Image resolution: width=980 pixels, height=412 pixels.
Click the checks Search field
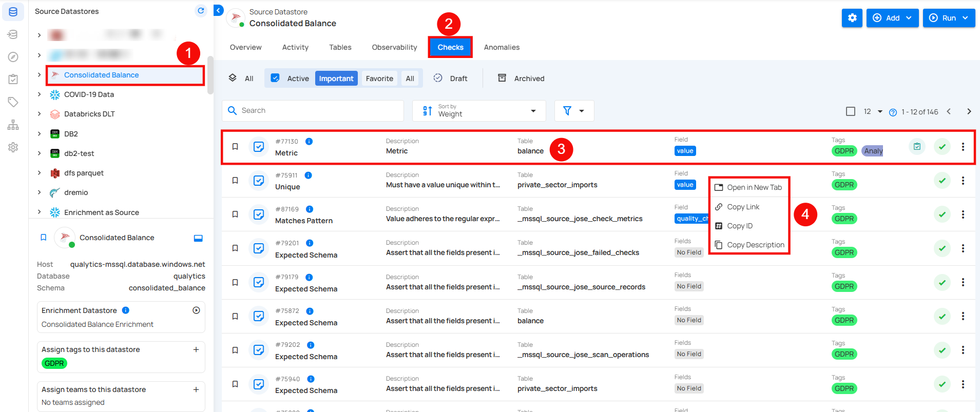click(x=313, y=111)
